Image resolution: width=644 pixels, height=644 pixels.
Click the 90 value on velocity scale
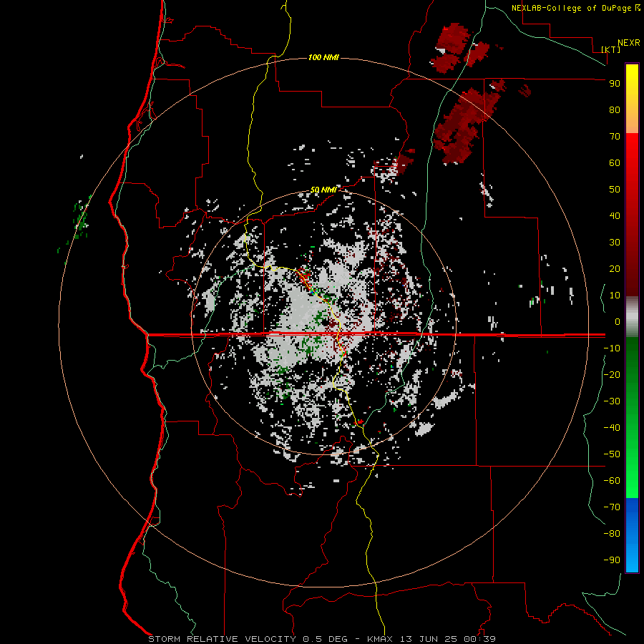click(x=615, y=84)
